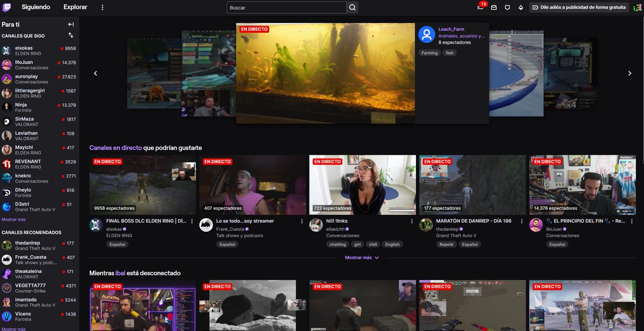Collapse the Para ti sidebar
The image size is (644, 331).
(x=71, y=24)
